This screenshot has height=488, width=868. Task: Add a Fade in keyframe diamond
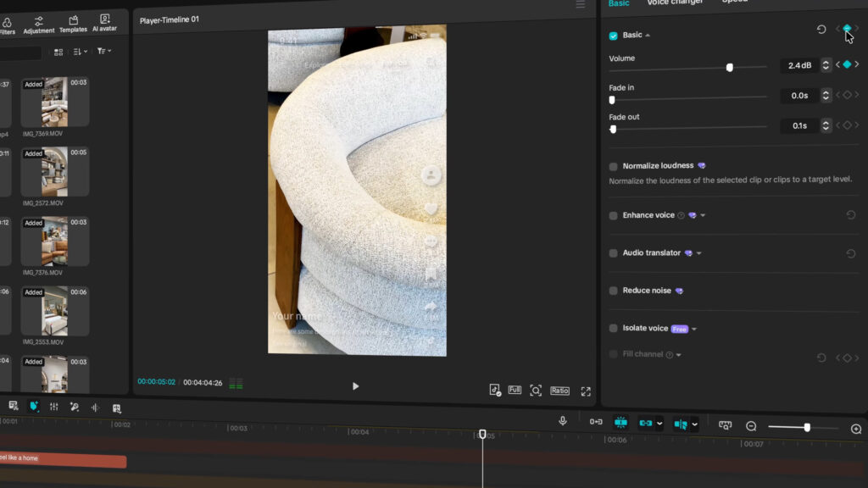pos(847,95)
